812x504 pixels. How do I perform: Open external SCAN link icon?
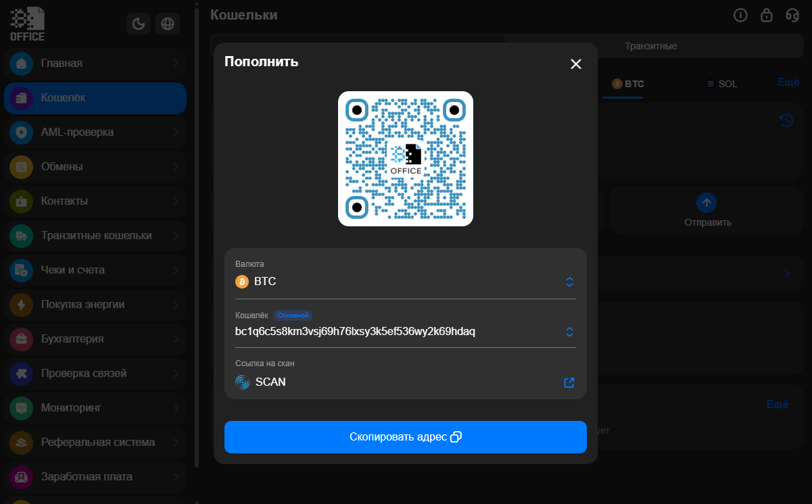point(569,382)
